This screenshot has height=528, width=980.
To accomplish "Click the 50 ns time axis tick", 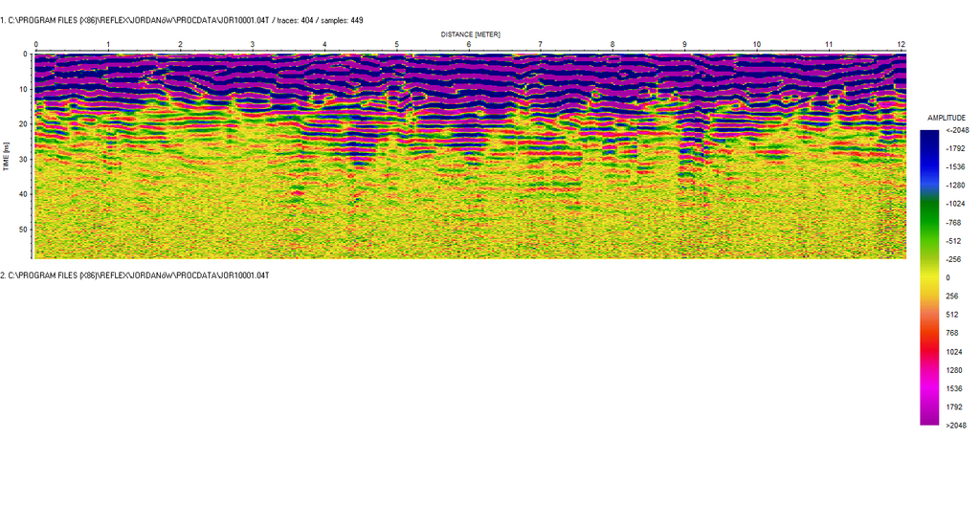I will (24, 230).
